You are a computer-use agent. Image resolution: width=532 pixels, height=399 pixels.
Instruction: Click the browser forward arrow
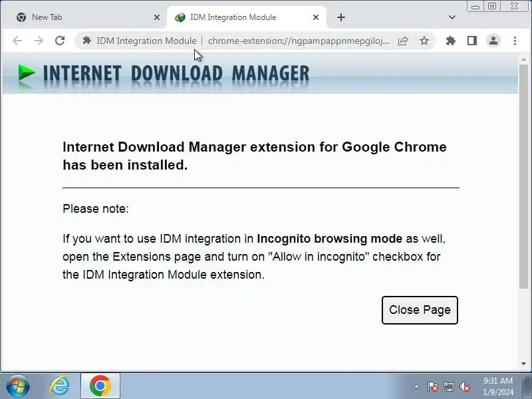point(39,41)
